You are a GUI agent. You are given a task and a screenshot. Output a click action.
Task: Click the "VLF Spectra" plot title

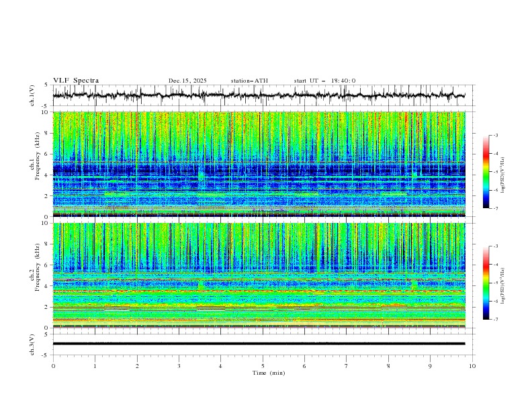click(x=76, y=81)
